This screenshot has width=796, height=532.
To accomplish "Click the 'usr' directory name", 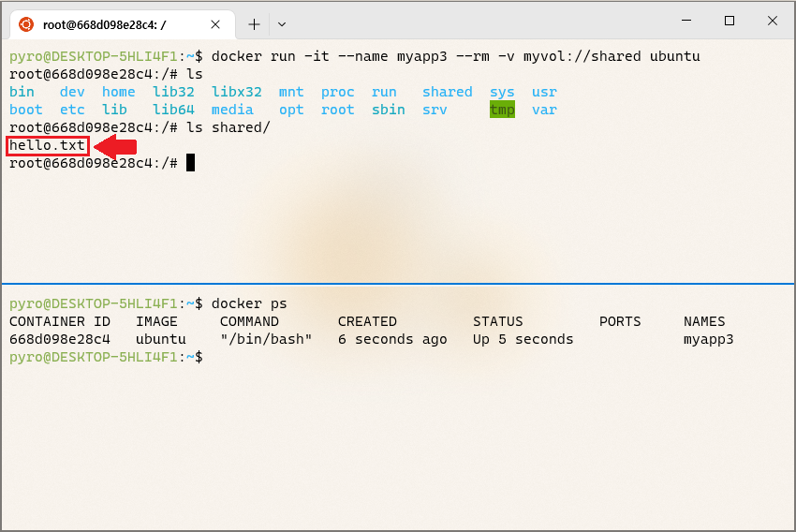I will tap(544, 92).
